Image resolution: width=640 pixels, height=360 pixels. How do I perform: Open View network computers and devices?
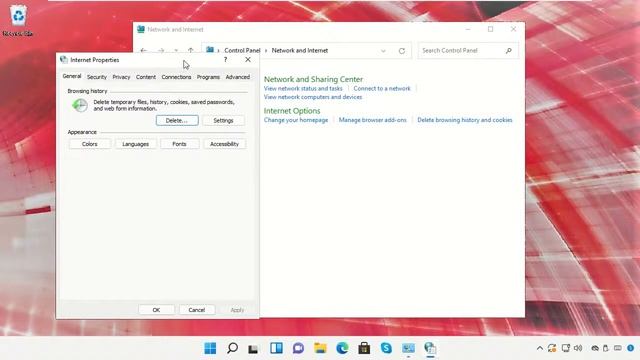[x=313, y=97]
